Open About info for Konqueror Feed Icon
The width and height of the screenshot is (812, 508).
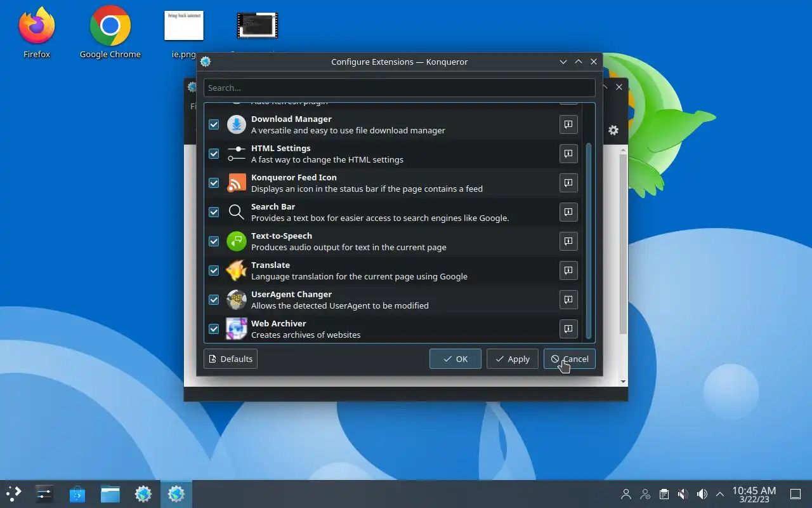click(568, 183)
